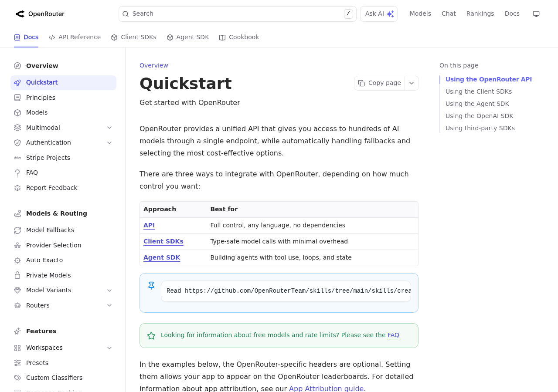Jump to Using third-party SDKs section

point(480,128)
